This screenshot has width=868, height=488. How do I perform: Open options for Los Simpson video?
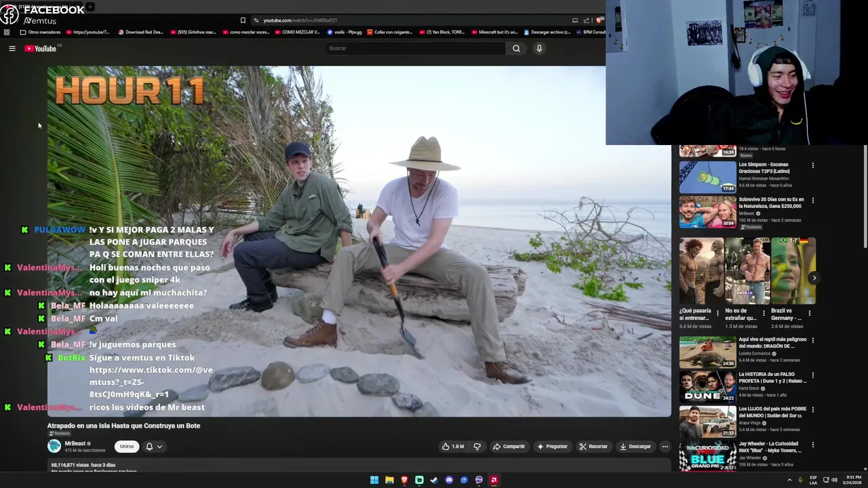click(x=813, y=165)
